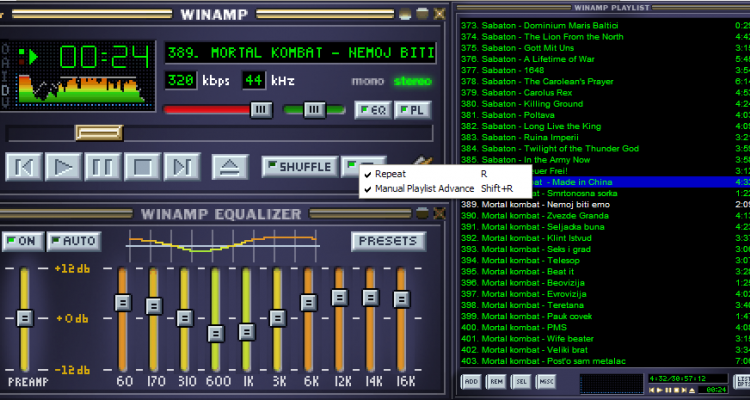The height and width of the screenshot is (400, 750).
Task: Turn the equalizer ON button off
Action: [x=23, y=241]
